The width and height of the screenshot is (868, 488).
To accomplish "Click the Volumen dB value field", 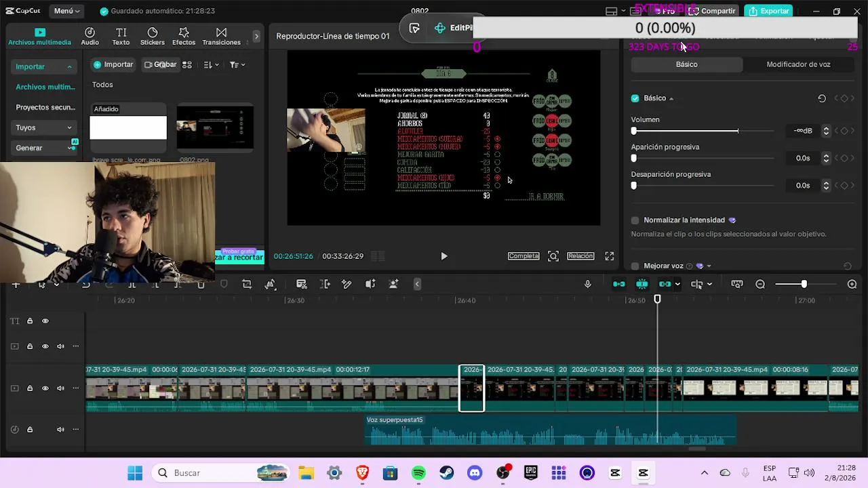I will pyautogui.click(x=802, y=131).
